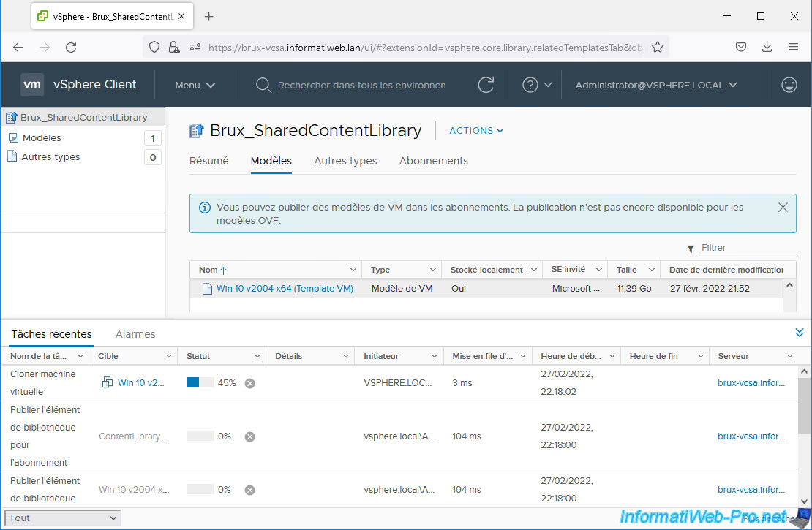Open the tracking protection shield
This screenshot has width=812, height=530.
coord(154,47)
